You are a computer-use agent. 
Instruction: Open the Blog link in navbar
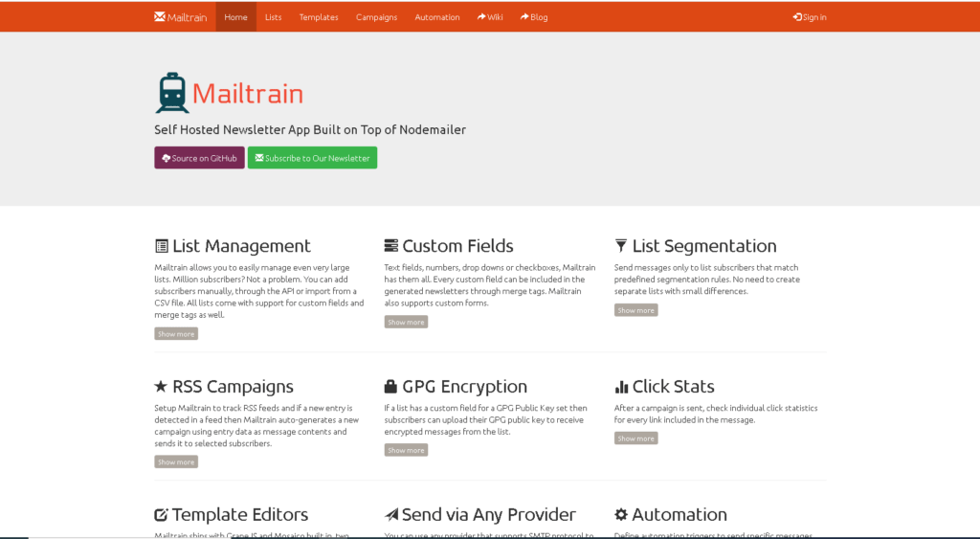tap(534, 17)
